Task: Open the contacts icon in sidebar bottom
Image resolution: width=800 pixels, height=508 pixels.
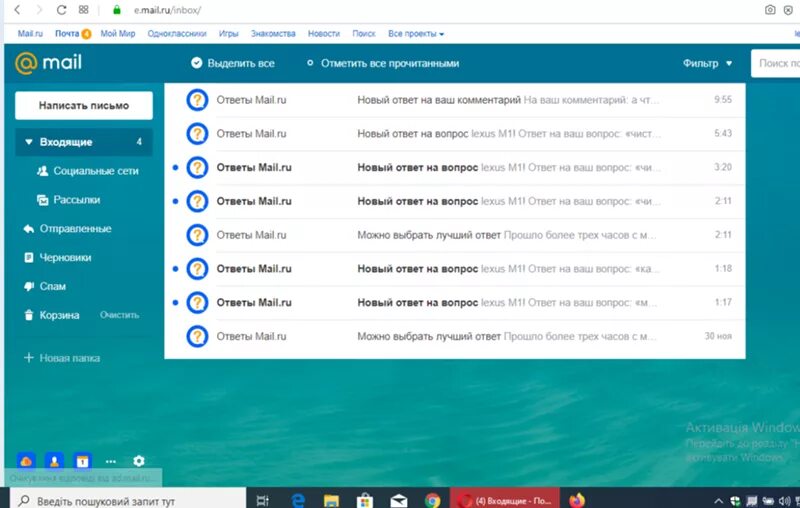Action: pyautogui.click(x=54, y=462)
